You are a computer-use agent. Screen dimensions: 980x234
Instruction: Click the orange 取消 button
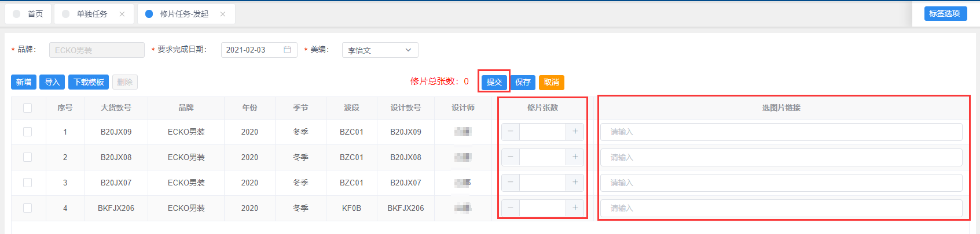pyautogui.click(x=551, y=82)
